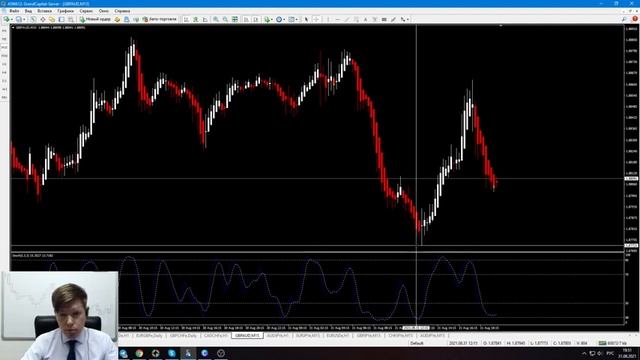Toggle chart auto-scroll

(x=246, y=19)
